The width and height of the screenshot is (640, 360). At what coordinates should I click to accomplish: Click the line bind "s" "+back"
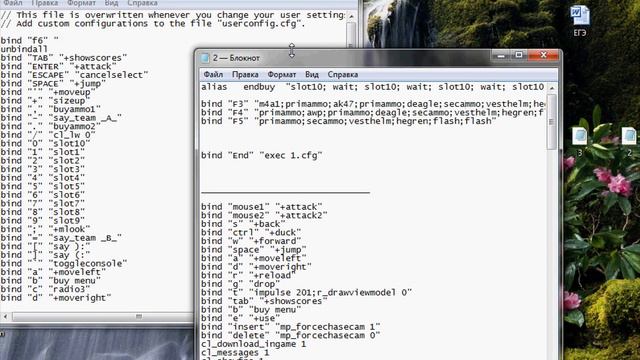click(x=243, y=224)
